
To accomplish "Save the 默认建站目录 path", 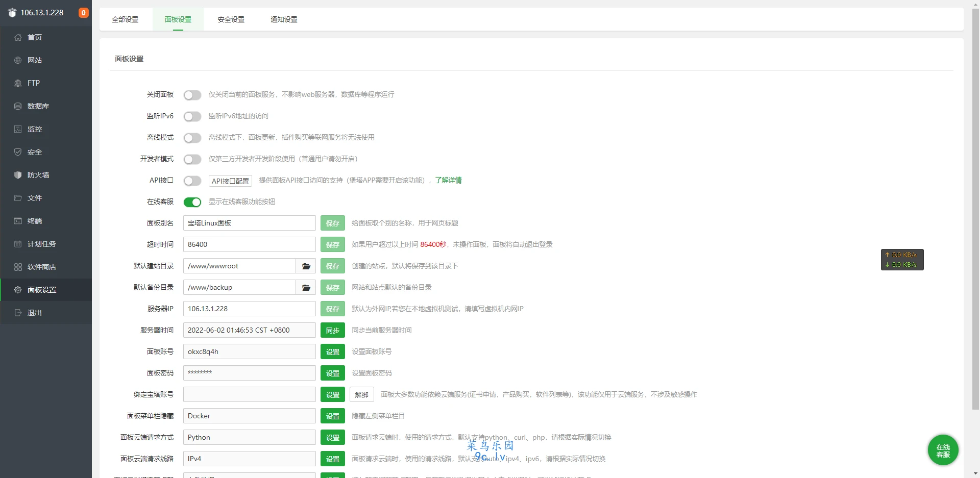I will click(x=333, y=266).
